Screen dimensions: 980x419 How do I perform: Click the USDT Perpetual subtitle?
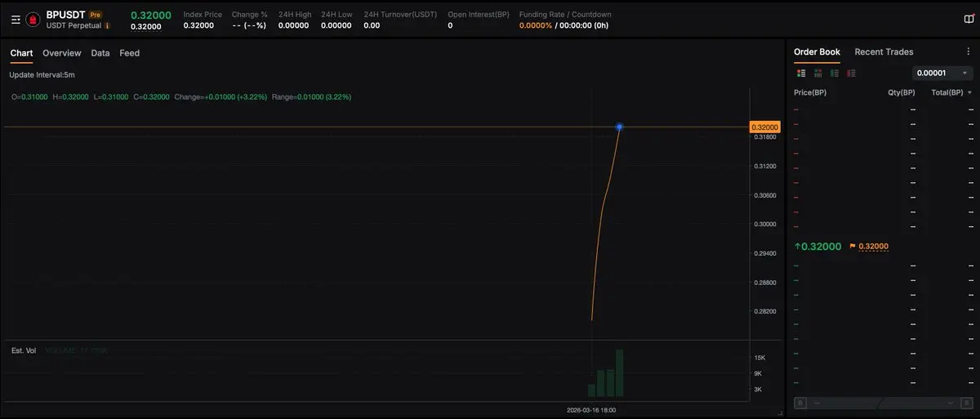click(x=73, y=25)
